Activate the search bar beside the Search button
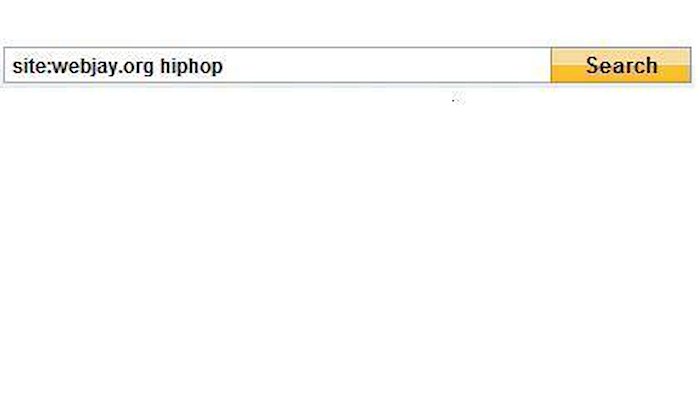 tap(278, 65)
